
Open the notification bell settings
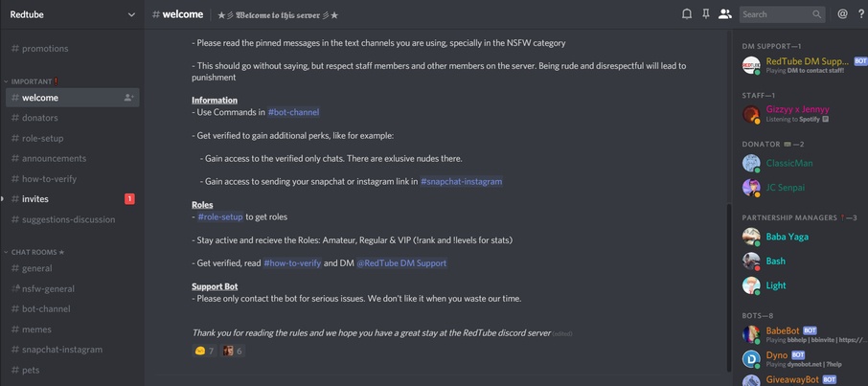pyautogui.click(x=686, y=14)
